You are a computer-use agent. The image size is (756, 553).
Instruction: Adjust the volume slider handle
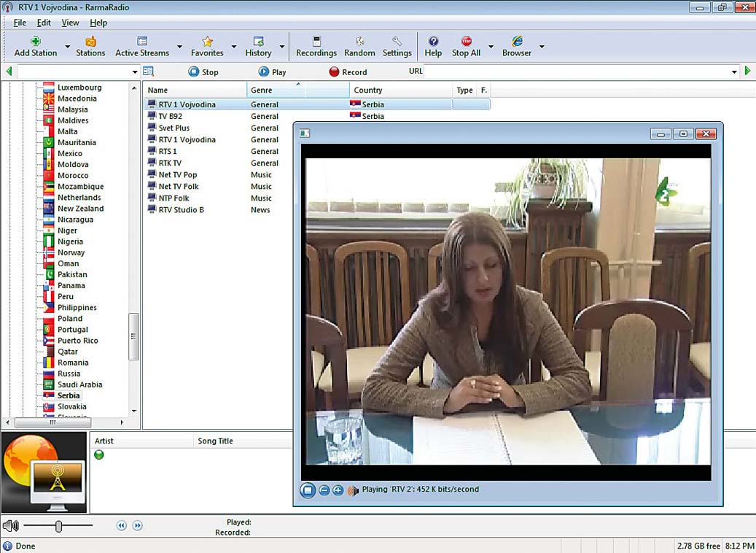(x=59, y=525)
